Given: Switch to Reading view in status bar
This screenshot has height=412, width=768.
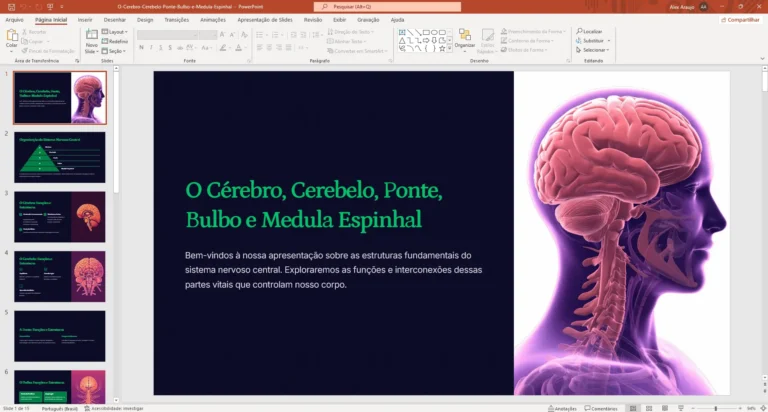Looking at the screenshot, I should click(665, 408).
